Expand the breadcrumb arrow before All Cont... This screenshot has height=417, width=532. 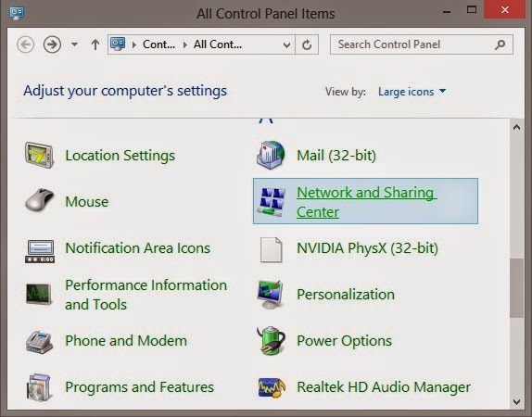tap(185, 44)
